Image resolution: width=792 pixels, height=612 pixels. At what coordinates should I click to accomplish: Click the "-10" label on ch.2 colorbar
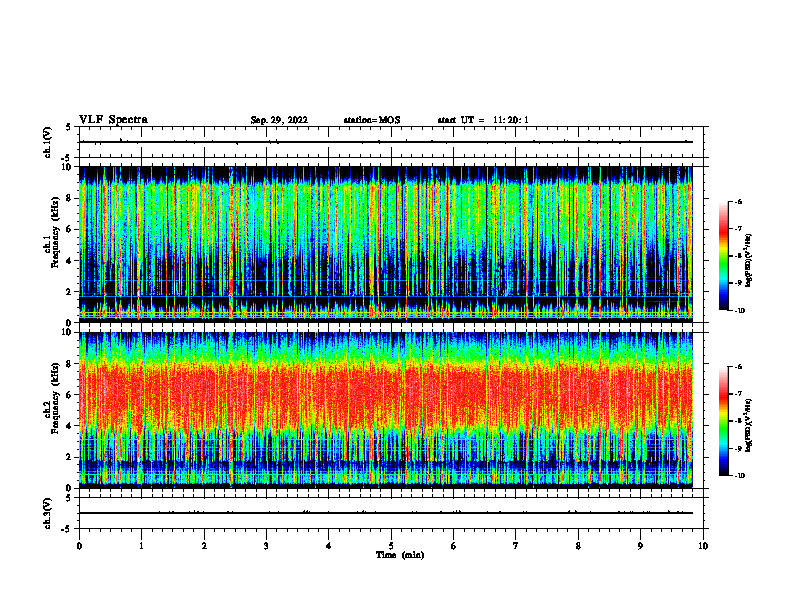tap(739, 476)
